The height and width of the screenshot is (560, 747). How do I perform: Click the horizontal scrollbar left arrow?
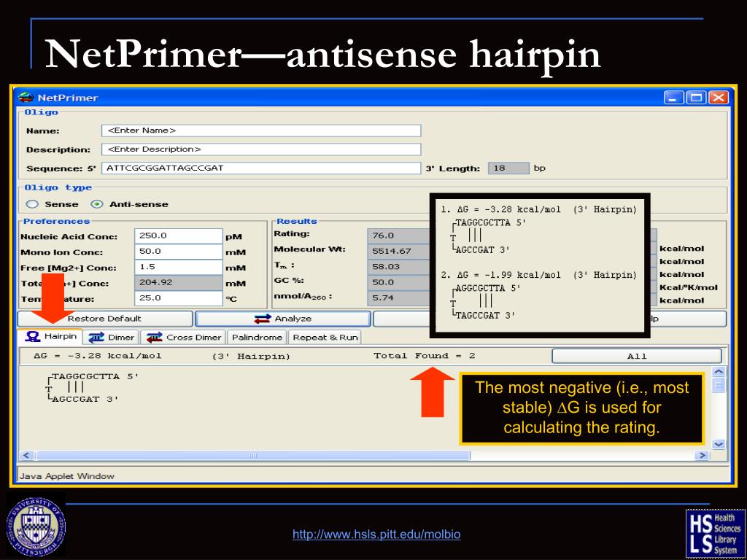coord(26,455)
